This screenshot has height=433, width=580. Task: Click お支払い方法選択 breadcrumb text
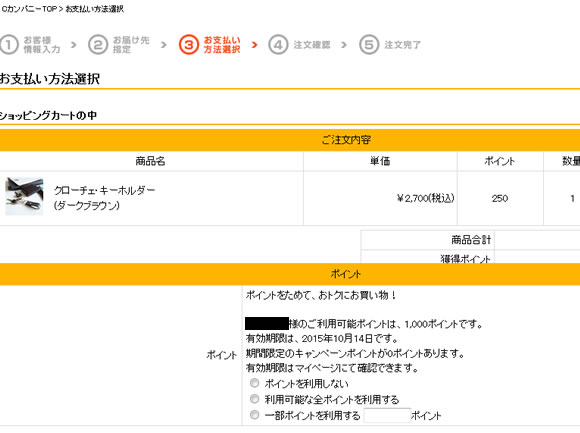94,9
